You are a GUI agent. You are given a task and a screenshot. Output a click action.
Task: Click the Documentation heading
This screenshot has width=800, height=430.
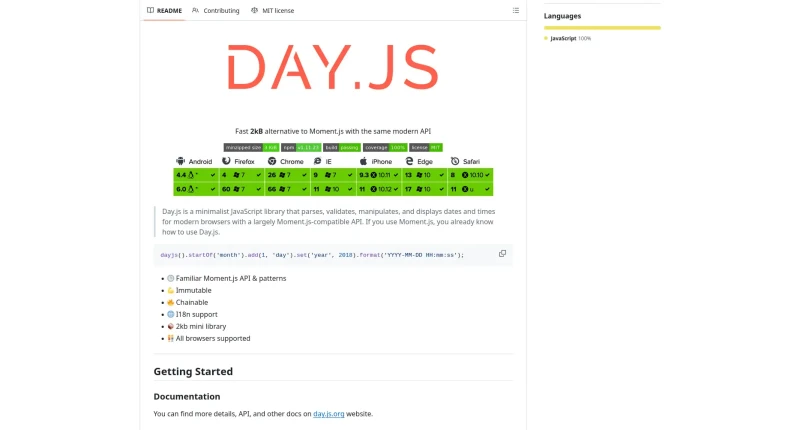click(187, 396)
